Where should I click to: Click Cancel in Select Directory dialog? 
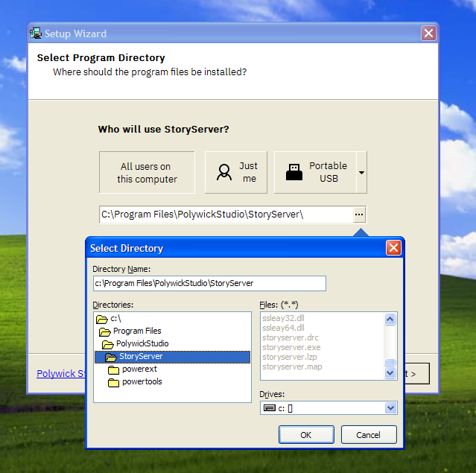369,435
